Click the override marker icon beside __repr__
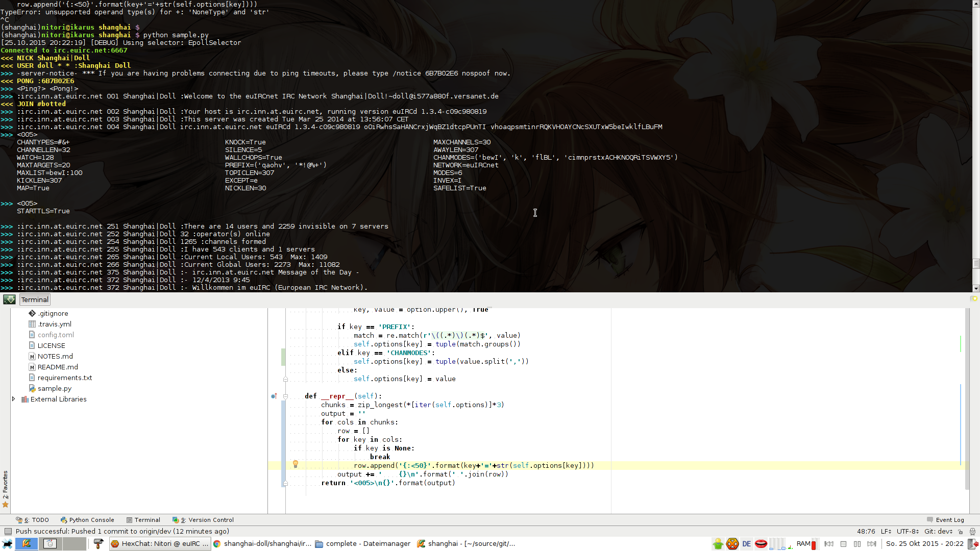This screenshot has width=980, height=551. pos(274,396)
